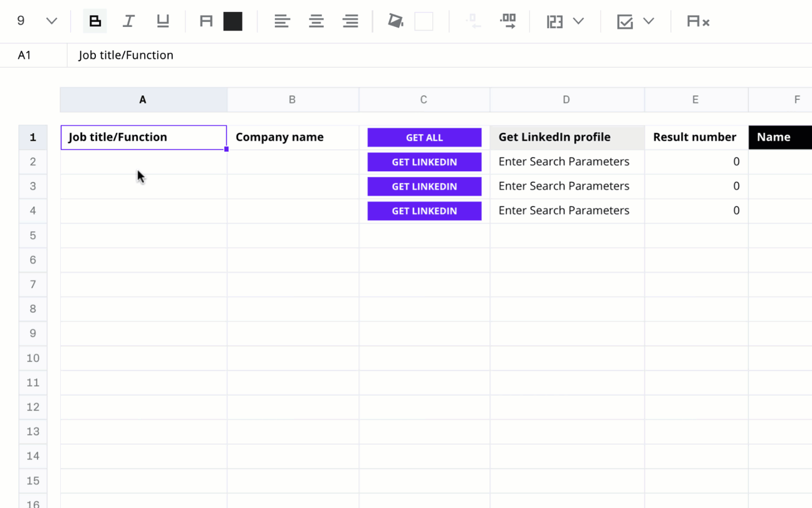Select column B header

293,100
